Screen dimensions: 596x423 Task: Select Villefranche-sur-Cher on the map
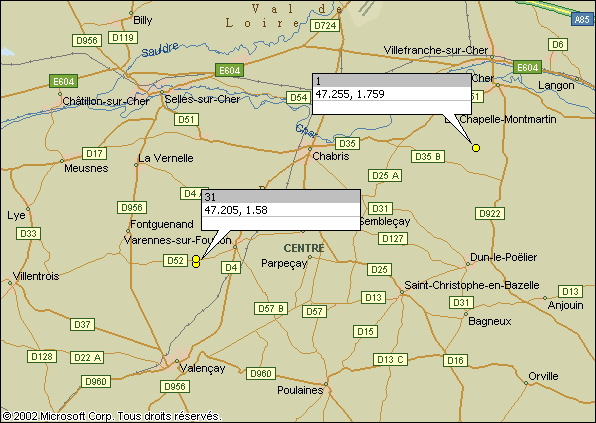pos(436,50)
